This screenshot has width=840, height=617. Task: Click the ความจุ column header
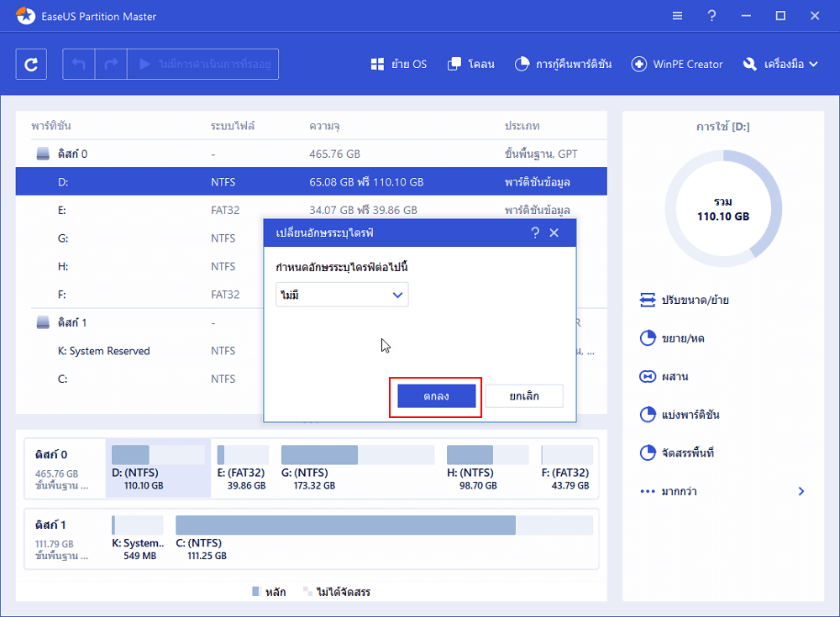click(x=324, y=126)
